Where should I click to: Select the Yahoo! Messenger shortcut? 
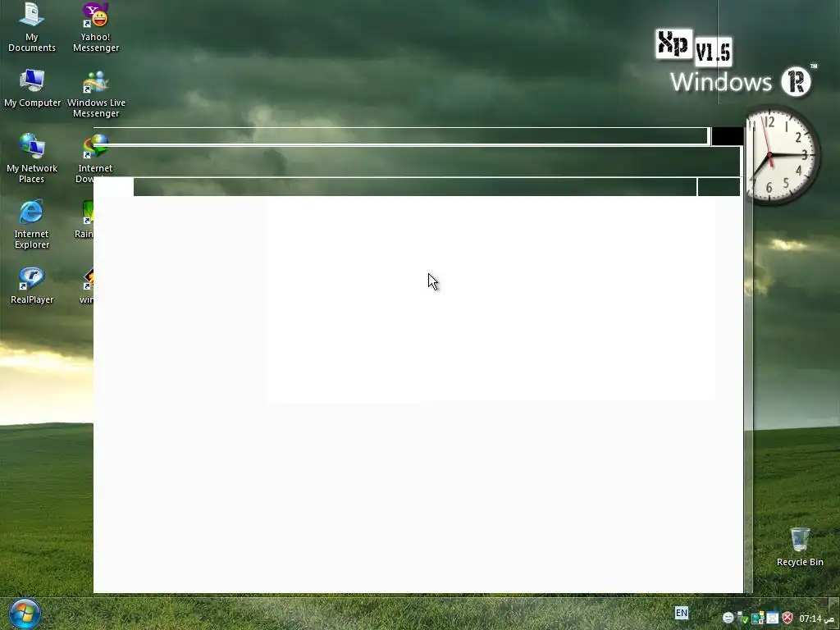click(x=96, y=27)
